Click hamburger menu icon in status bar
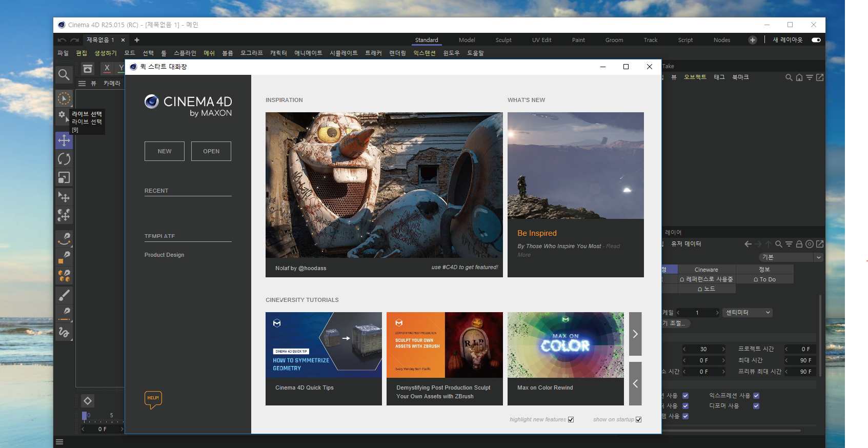Screen dimensions: 868x448 [59, 442]
